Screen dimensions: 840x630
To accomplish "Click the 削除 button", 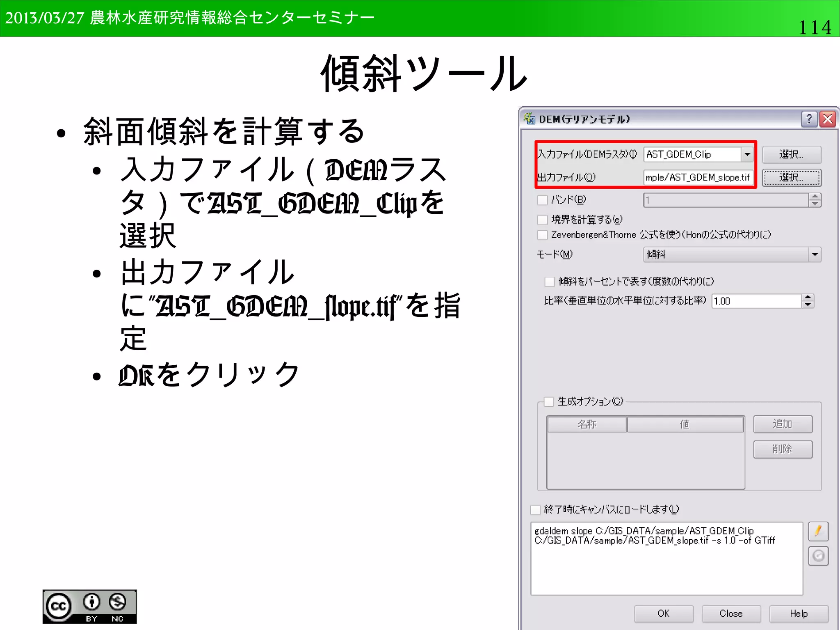I will tap(783, 449).
